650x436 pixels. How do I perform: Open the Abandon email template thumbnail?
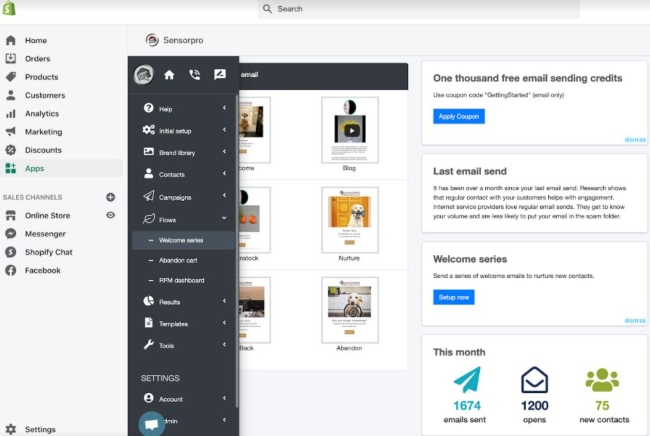(x=350, y=310)
